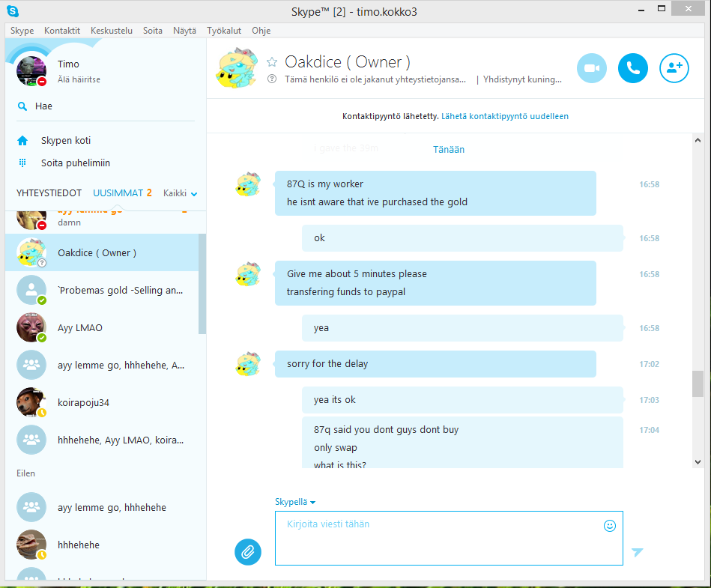
Task: Open Soita puhelimiin
Action: [x=75, y=163]
